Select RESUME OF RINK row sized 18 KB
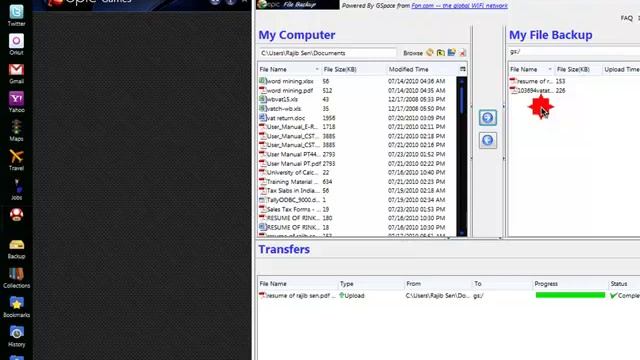This screenshot has width=640, height=360. pyautogui.click(x=357, y=227)
